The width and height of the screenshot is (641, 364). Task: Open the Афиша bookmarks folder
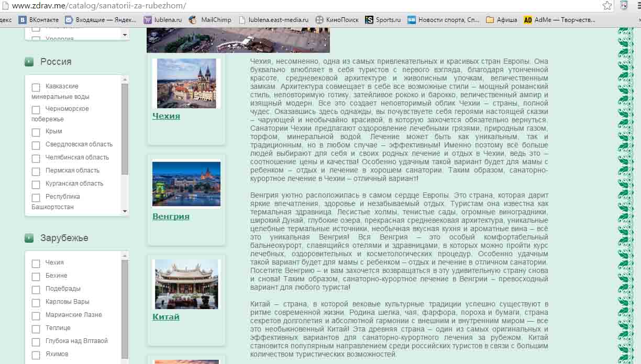pyautogui.click(x=502, y=20)
